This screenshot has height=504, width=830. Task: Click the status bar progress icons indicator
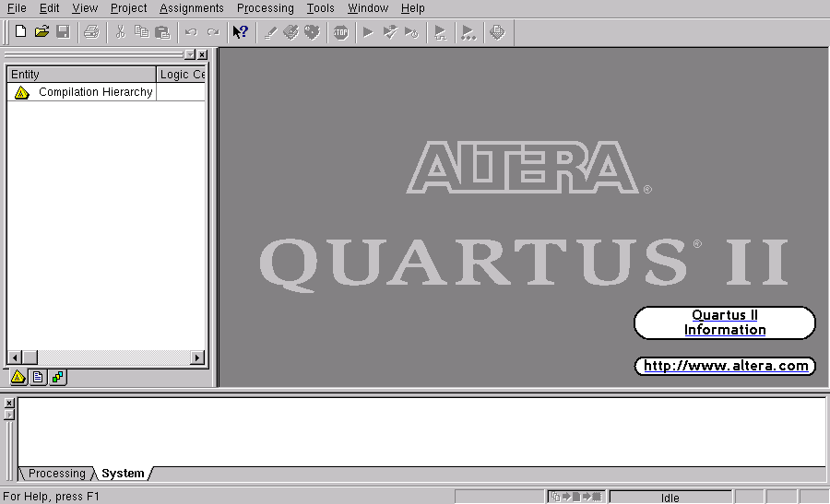[576, 497]
